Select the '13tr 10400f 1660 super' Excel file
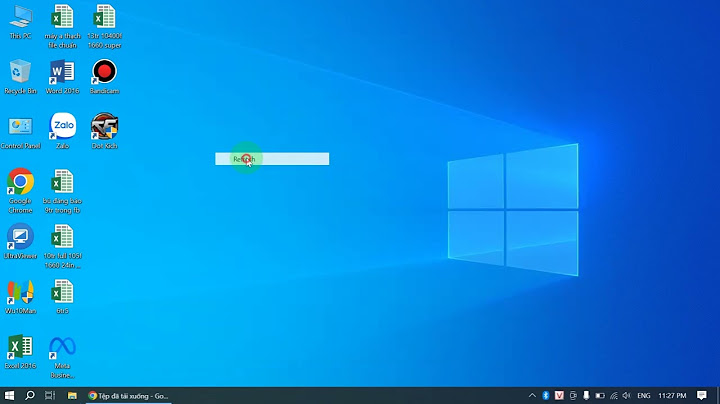720x404 pixels. pyautogui.click(x=105, y=26)
